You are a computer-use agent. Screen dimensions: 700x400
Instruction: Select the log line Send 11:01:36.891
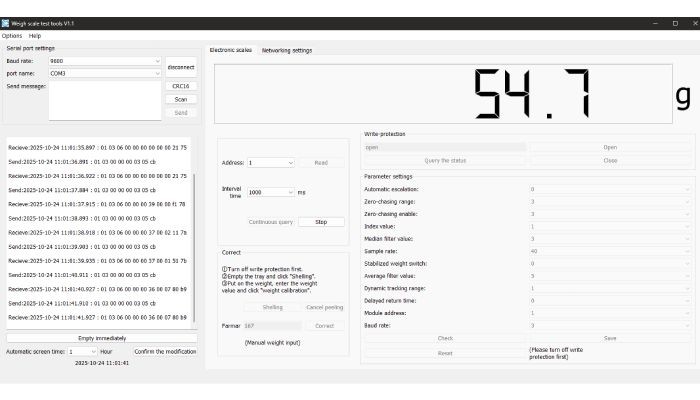(82, 162)
